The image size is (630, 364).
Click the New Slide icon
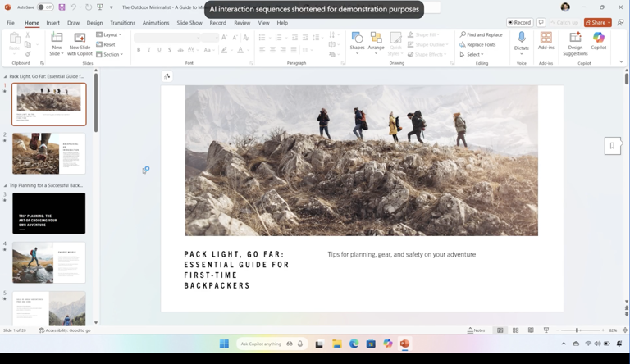57,39
